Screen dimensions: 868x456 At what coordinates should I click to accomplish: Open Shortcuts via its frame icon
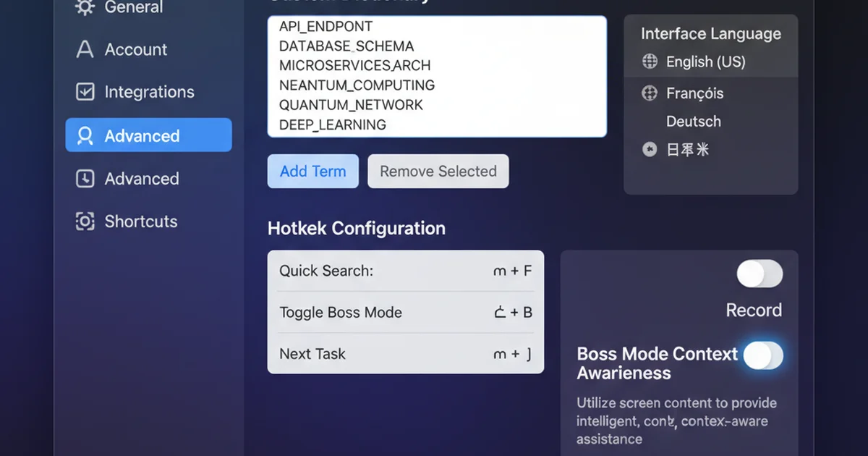pos(85,221)
